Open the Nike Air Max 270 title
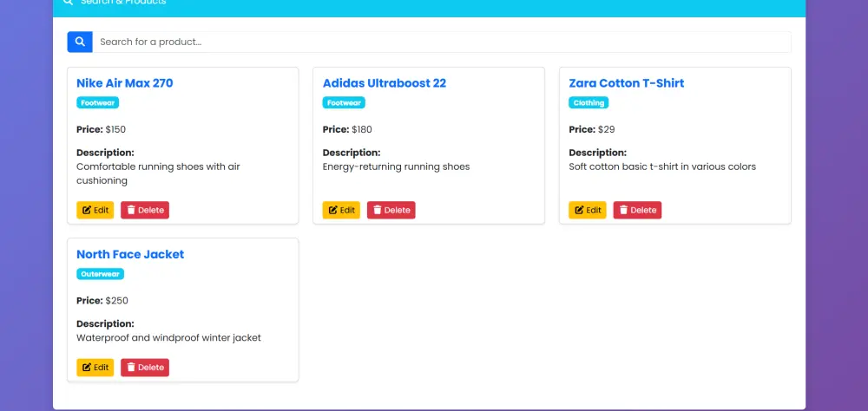 [124, 83]
